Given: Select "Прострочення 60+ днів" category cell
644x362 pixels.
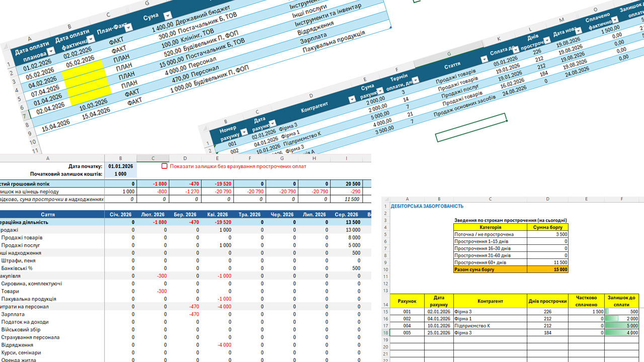Looking at the screenshot, I should click(490, 262).
